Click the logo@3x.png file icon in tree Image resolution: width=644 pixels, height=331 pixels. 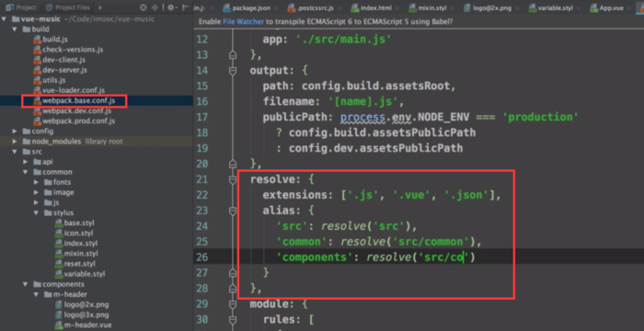click(x=59, y=315)
